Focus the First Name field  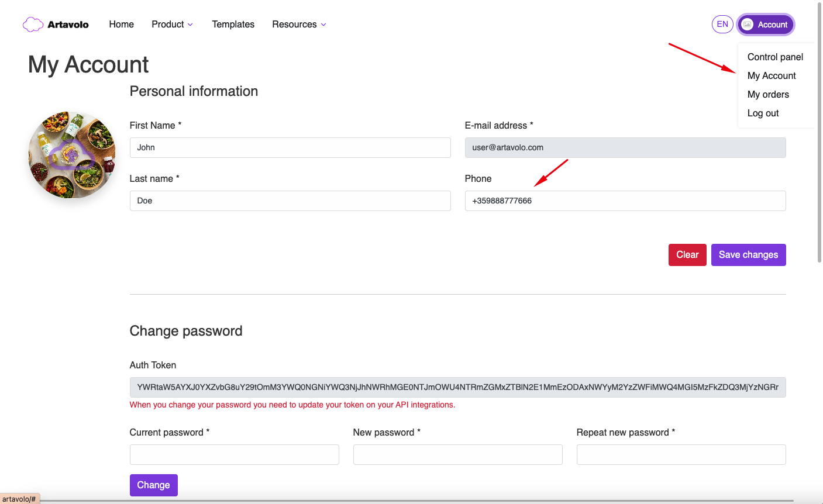coord(290,147)
